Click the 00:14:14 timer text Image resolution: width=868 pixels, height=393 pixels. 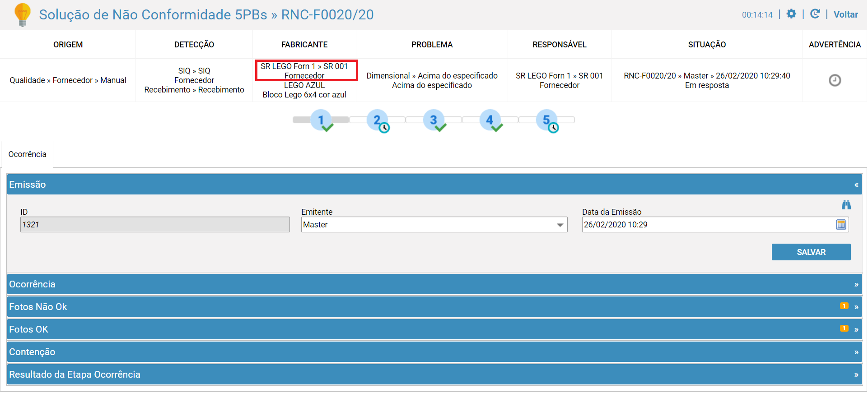coord(757,15)
